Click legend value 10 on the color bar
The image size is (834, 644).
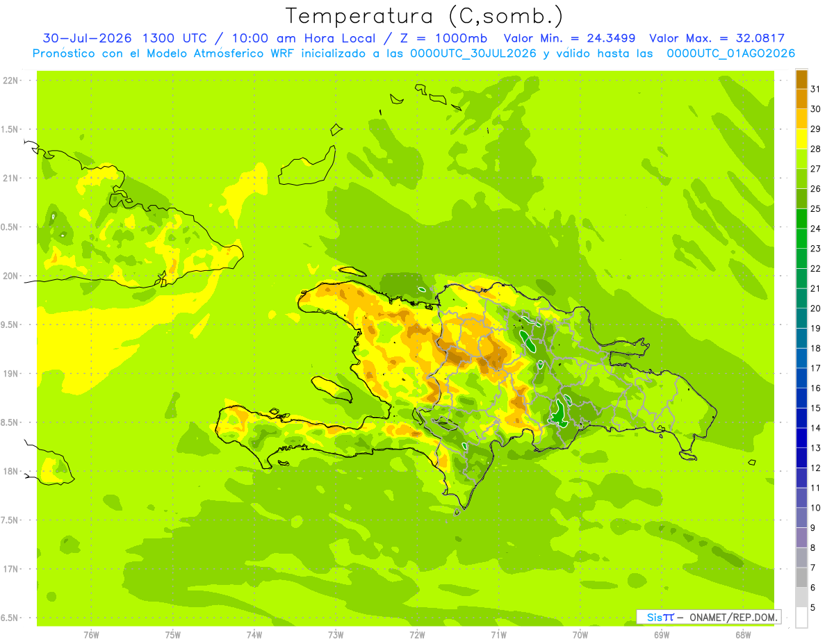click(x=816, y=508)
